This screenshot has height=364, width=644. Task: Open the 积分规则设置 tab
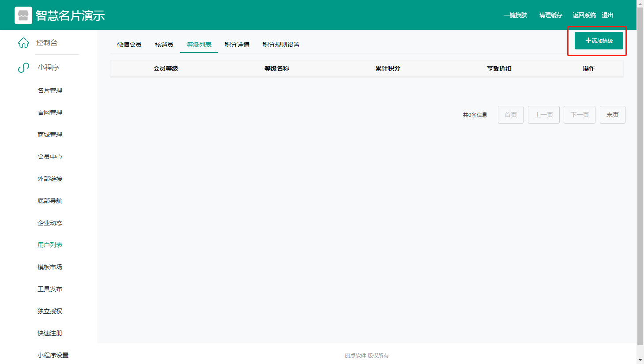click(281, 45)
